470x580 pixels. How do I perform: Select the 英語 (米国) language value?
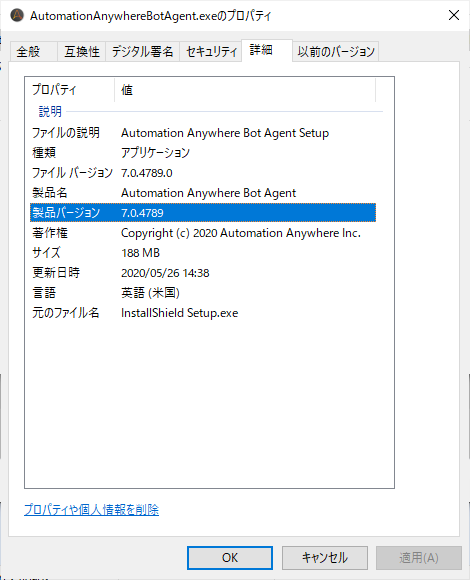click(151, 293)
